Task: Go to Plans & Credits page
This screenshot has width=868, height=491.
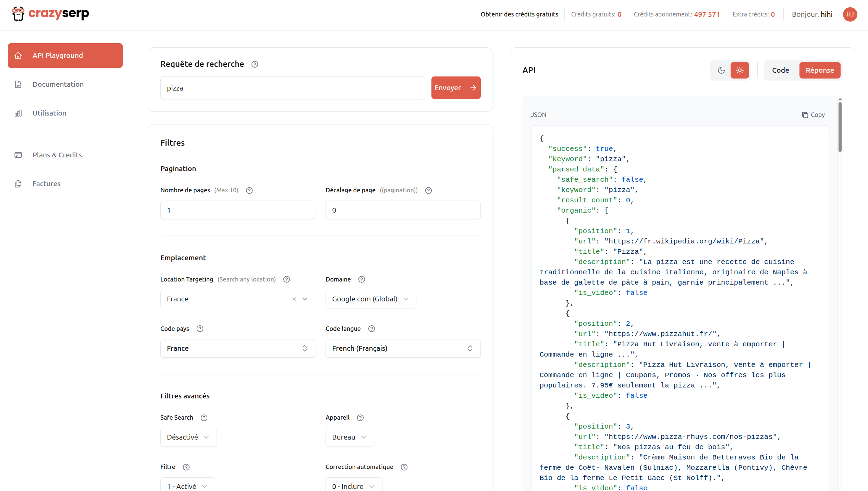Action: 57,155
